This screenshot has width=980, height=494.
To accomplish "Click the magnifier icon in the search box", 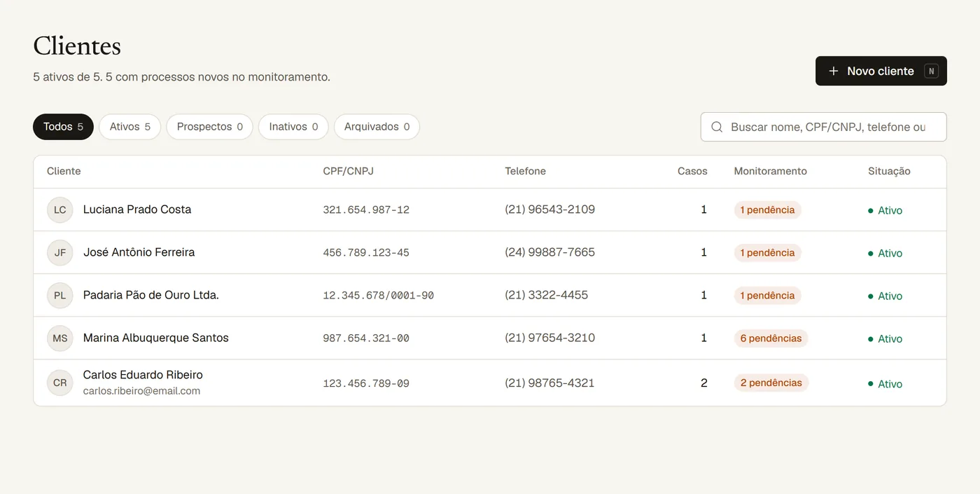I will (717, 127).
